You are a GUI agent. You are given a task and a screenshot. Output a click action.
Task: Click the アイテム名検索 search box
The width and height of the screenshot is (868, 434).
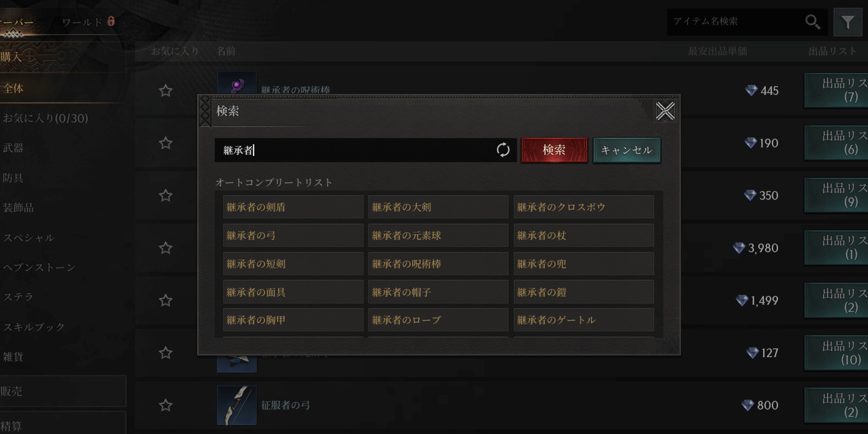(736, 22)
